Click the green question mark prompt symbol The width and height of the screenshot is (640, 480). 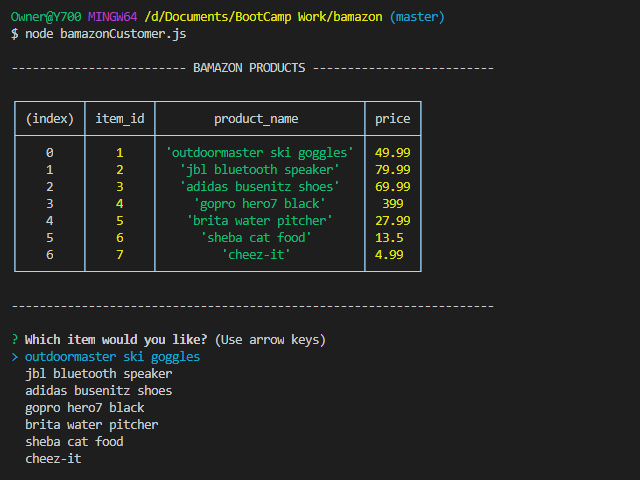(14, 340)
